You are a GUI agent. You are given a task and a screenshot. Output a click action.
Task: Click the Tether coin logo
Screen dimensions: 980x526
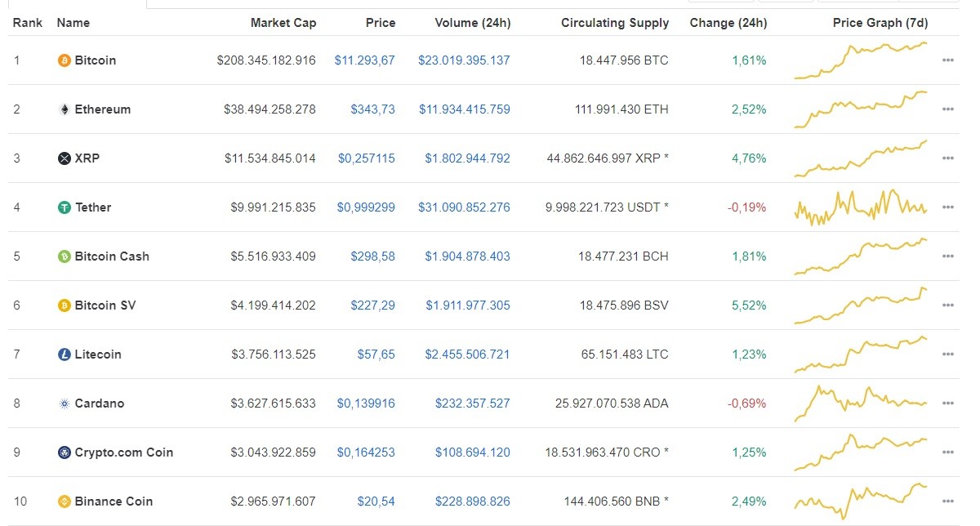[64, 207]
